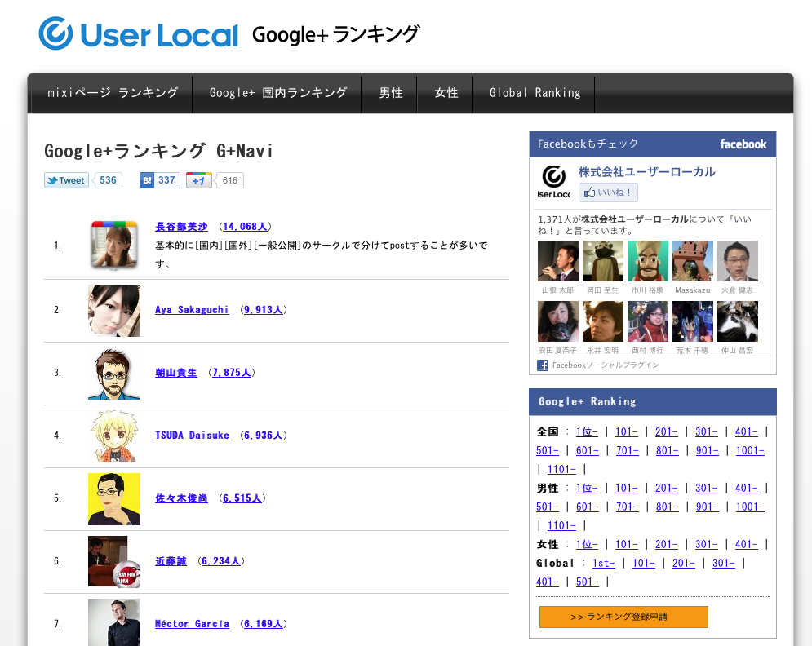Open 男性 ranking 1101- link
Screen dimensions: 812x646
[x=561, y=526]
